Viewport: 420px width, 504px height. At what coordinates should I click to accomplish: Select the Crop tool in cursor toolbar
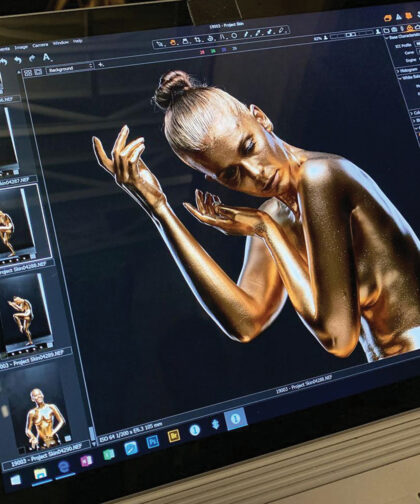tap(198, 40)
